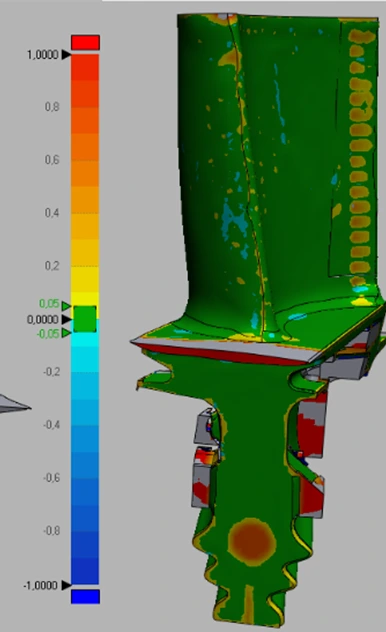
Task: Click the 1,0000 upper limit marker arrow
Action: click(x=66, y=55)
